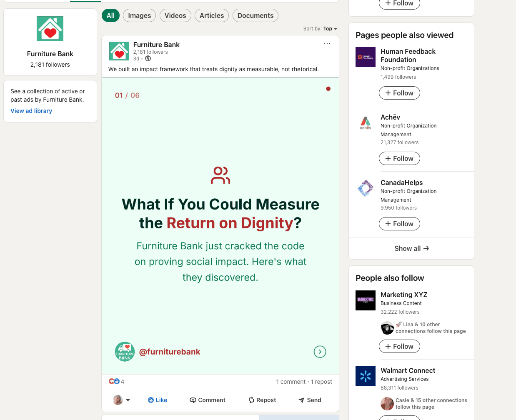The image size is (516, 420).
Task: Click the Like thumbs-up icon
Action: (x=151, y=400)
